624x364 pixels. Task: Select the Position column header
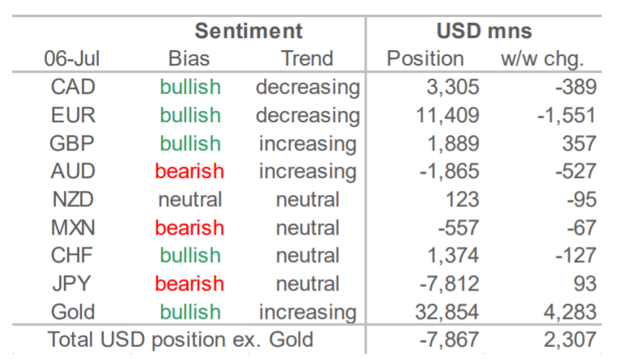426,59
